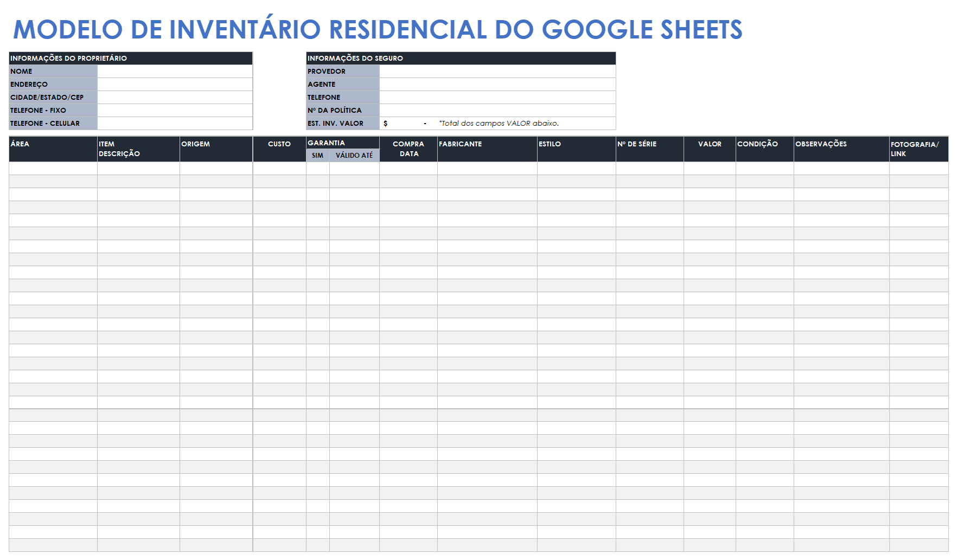
Task: Click first empty cell under VALOR column
Action: pyautogui.click(x=710, y=168)
